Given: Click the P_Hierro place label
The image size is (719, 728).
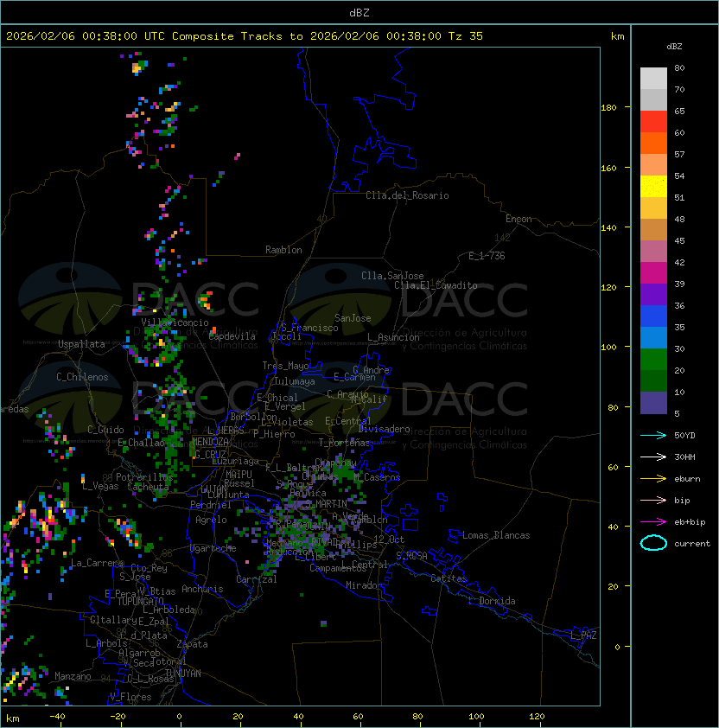Looking at the screenshot, I should (274, 434).
